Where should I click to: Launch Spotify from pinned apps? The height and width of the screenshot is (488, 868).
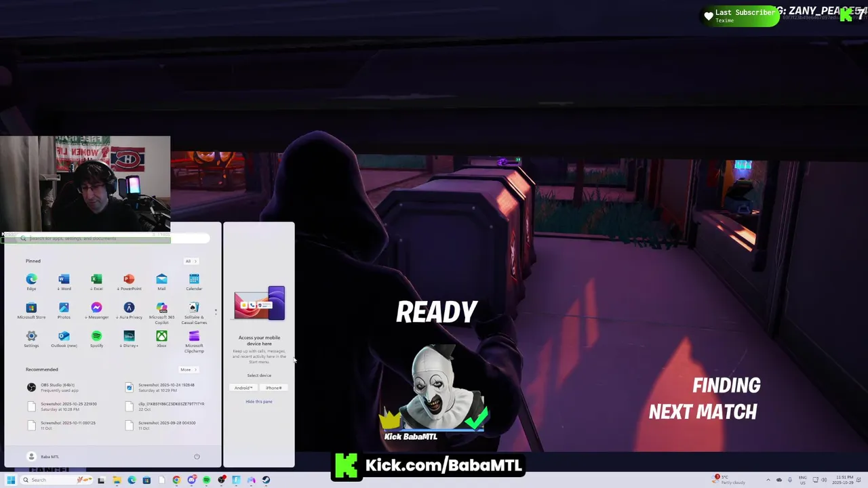[x=96, y=339]
